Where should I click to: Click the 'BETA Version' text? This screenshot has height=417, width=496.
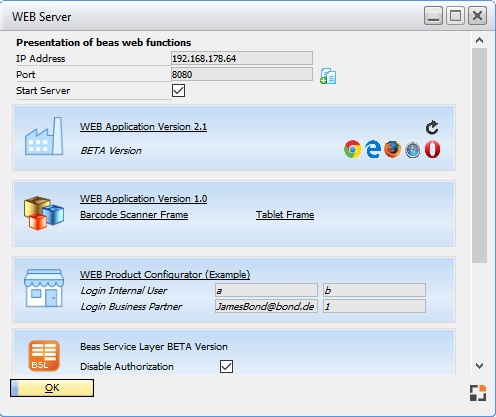pos(111,151)
